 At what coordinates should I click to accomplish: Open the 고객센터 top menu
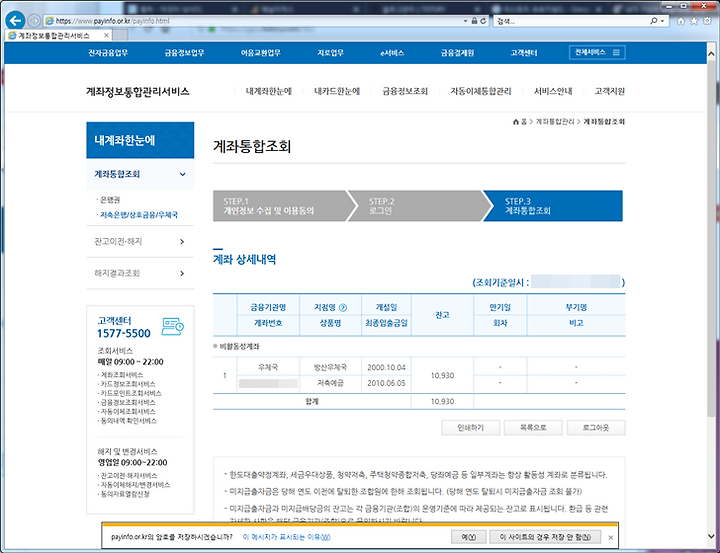(x=523, y=53)
